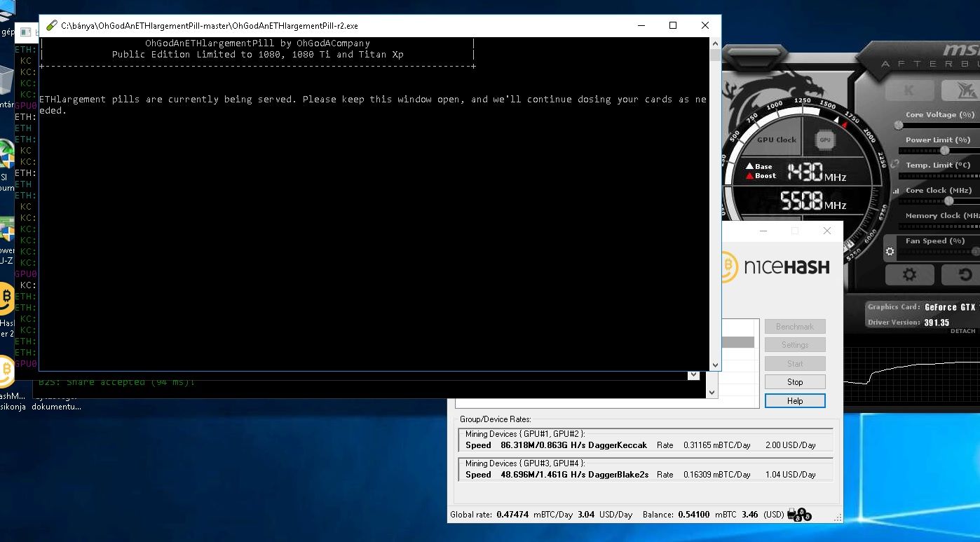Click the Core Voltage slider handle
The width and height of the screenshot is (980, 542).
[899, 125]
